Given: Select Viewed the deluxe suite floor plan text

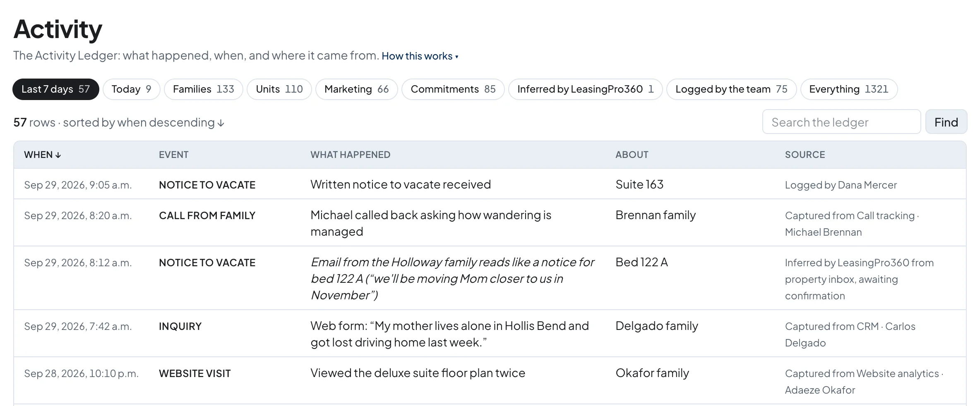Looking at the screenshot, I should [418, 373].
